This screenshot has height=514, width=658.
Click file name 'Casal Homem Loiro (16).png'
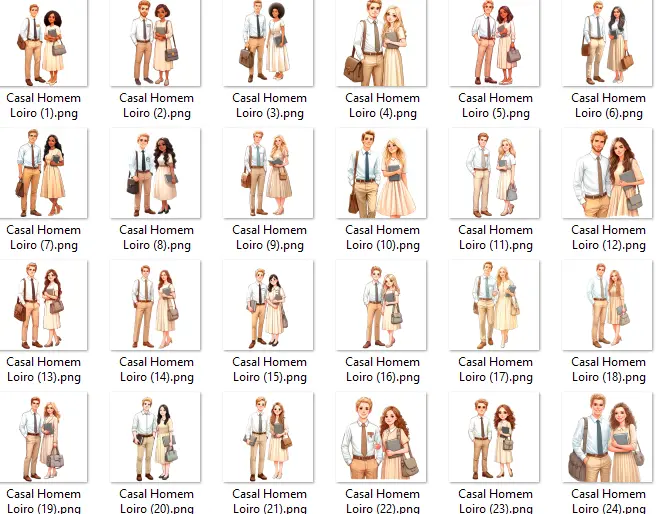coord(382,369)
